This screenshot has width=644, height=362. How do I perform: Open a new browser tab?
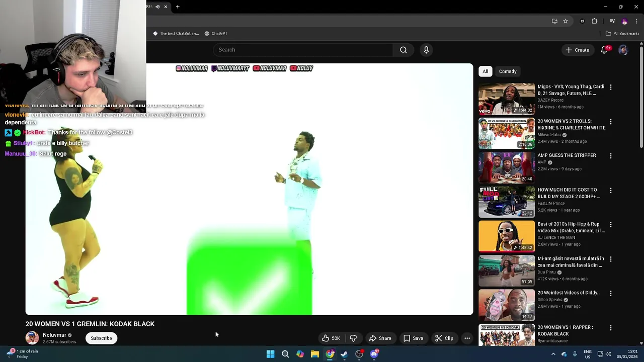(178, 7)
